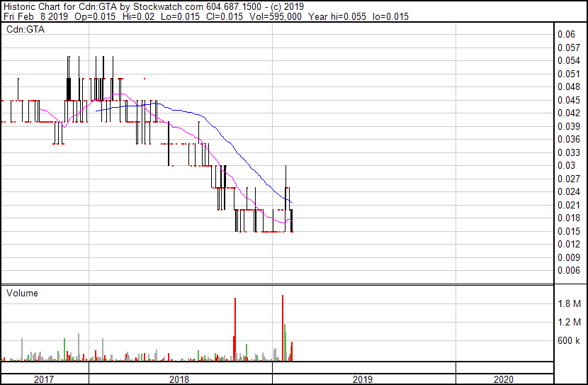Click the '600 k' volume axis label
This screenshot has width=588, height=385.
(x=569, y=341)
